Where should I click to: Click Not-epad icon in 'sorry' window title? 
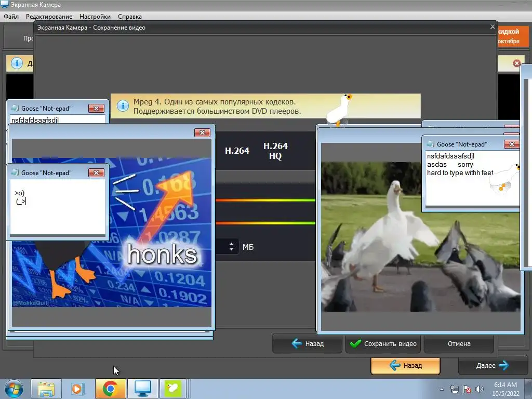pos(430,144)
